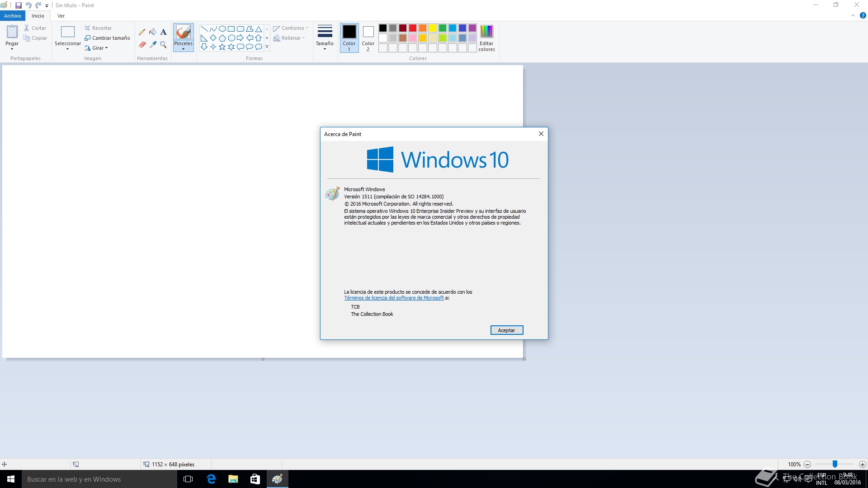Open the Rellenar fill dropdown
Screen dimensions: 868x488
(289, 38)
